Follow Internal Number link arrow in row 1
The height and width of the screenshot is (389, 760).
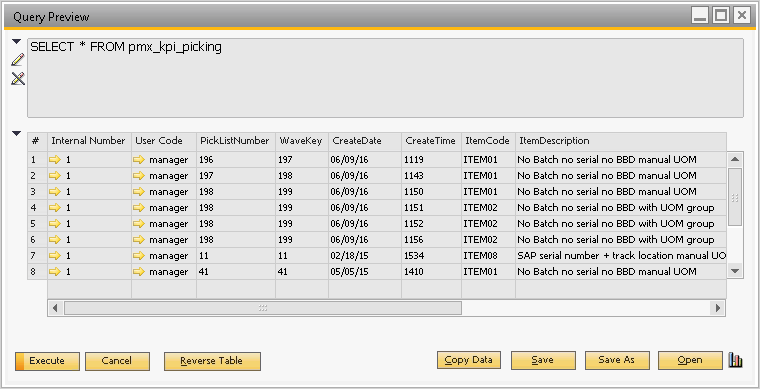(x=55, y=159)
